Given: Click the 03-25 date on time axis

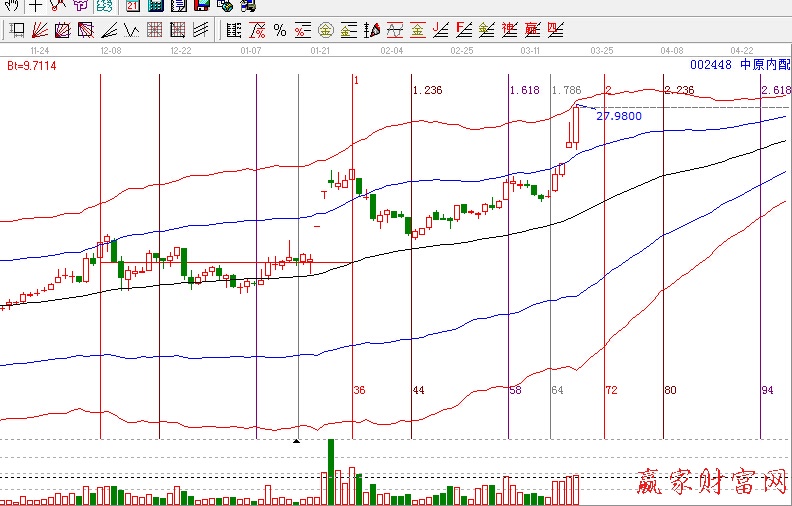Looking at the screenshot, I should point(602,49).
